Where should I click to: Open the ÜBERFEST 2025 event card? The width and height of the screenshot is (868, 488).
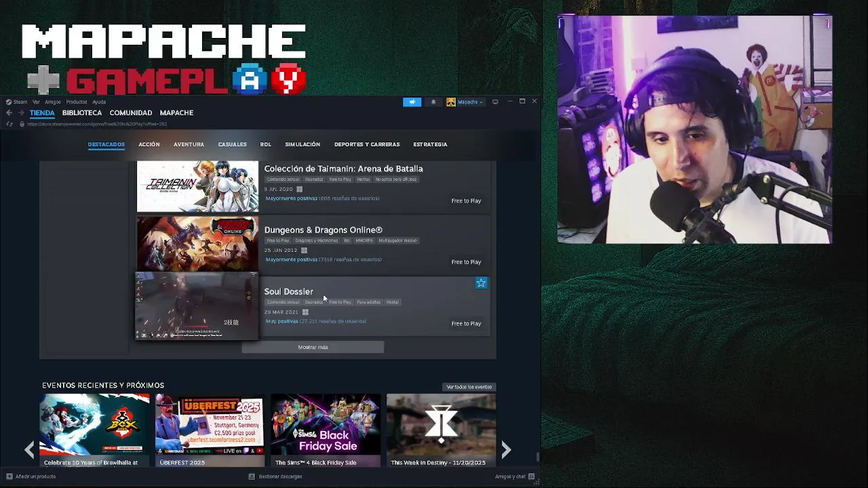pyautogui.click(x=210, y=431)
